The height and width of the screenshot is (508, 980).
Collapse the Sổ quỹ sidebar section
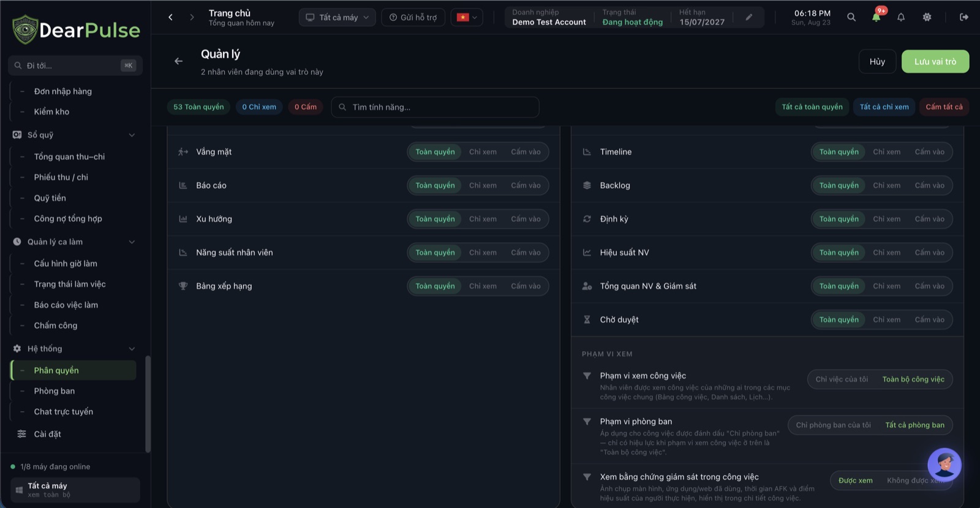[x=132, y=135]
